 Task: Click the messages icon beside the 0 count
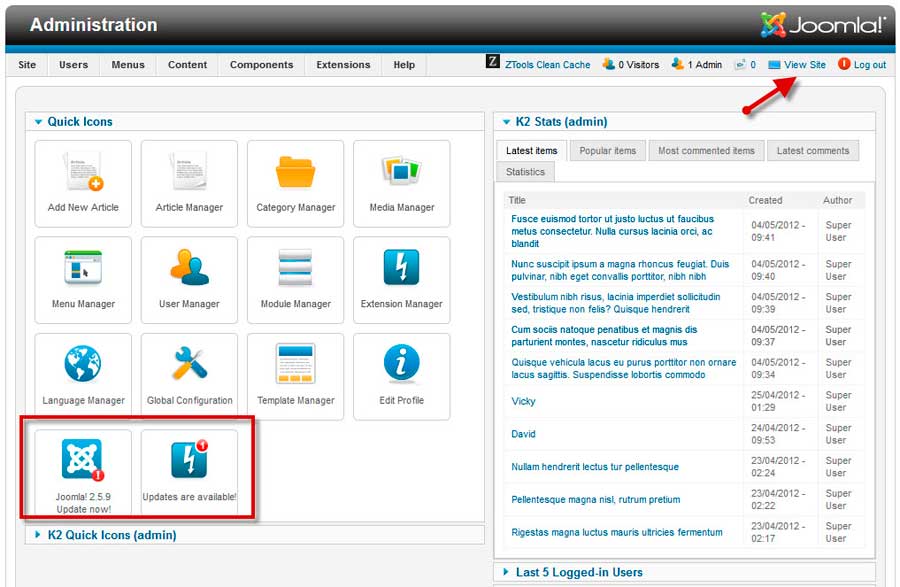click(740, 64)
